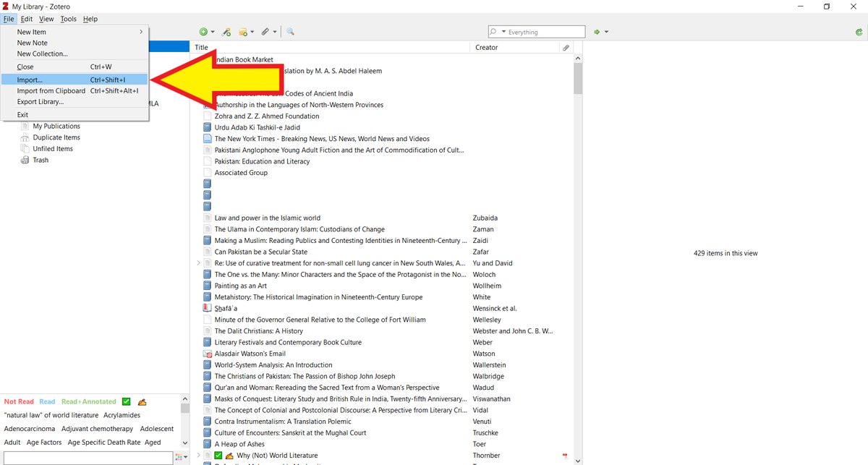Click the pencil-writing emoji tag
Image resolution: width=868 pixels, height=465 pixels.
click(142, 401)
